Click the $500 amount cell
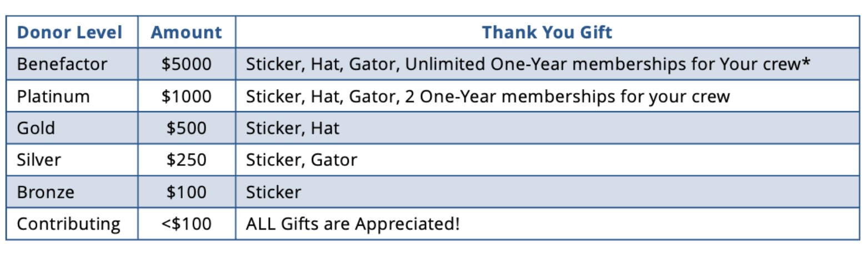The width and height of the screenshot is (868, 260). (187, 128)
